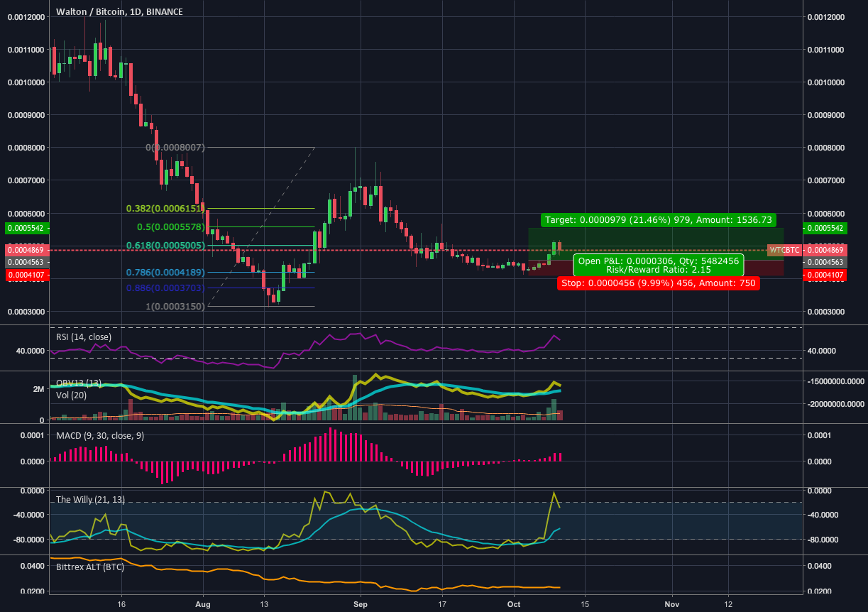Select the "0(0.0008007)" Fibonacci level label

[x=175, y=148]
